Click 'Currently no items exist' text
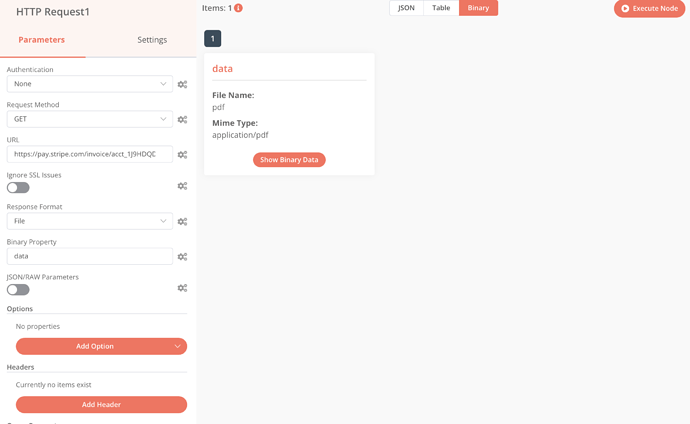The height and width of the screenshot is (424, 690). point(54,385)
